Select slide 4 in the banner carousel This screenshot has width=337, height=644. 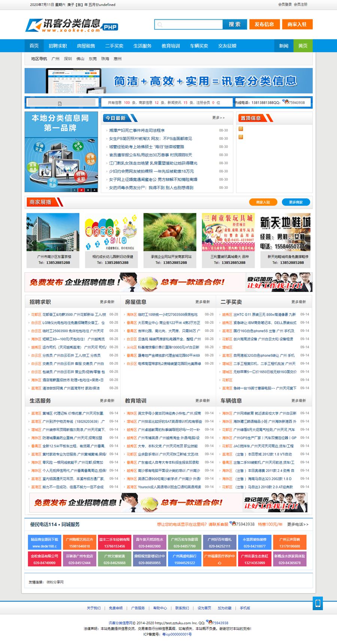tap(94, 190)
